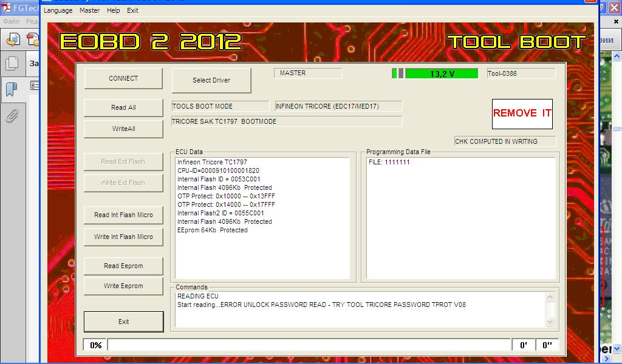This screenshot has height=364, width=622.
Task: Select OTP Protect: 0x14000 -- 0x17FFF line
Action: point(226,205)
